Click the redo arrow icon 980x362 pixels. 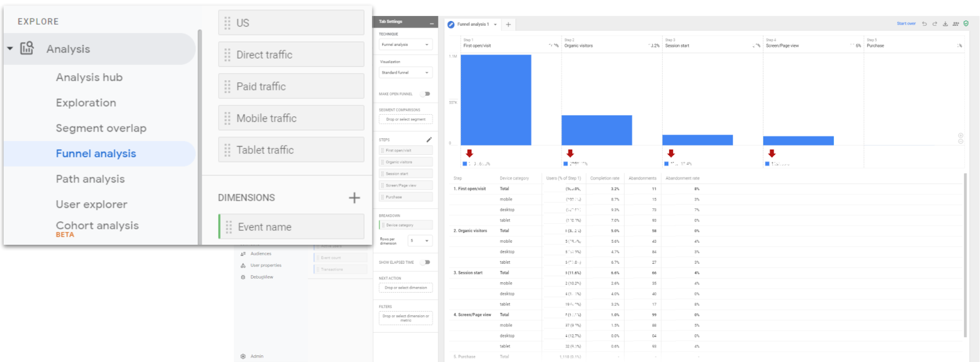pos(935,24)
